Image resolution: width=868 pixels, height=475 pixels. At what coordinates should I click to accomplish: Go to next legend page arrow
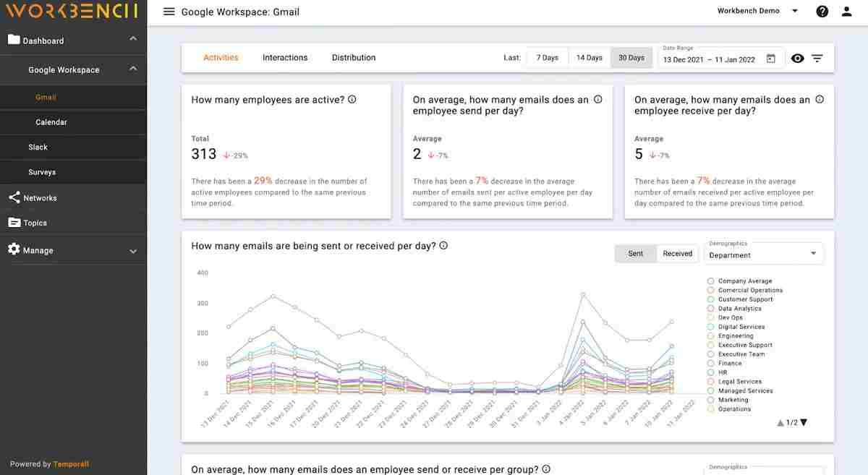[804, 423]
